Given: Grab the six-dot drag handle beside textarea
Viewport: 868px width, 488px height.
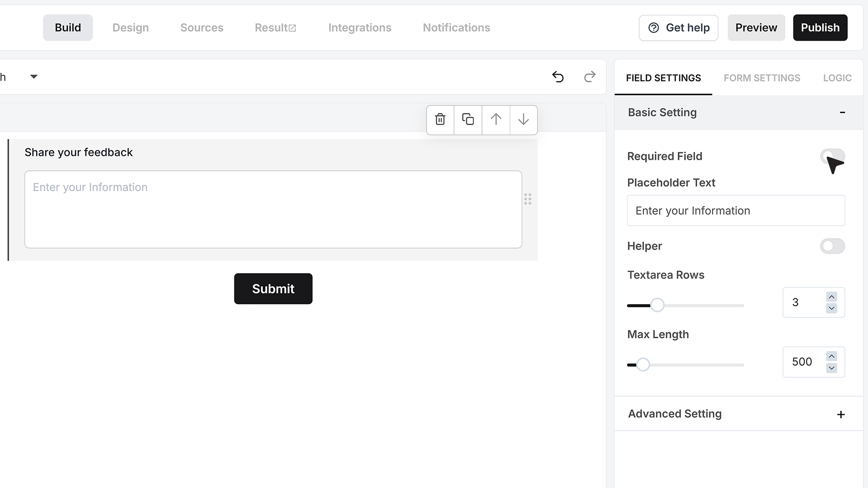Looking at the screenshot, I should pos(528,199).
